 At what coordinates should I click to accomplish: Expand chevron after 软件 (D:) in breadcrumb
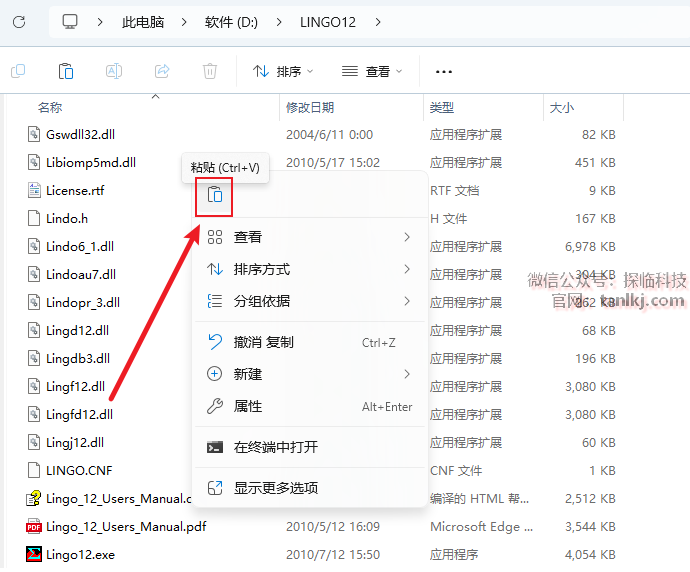[279, 22]
